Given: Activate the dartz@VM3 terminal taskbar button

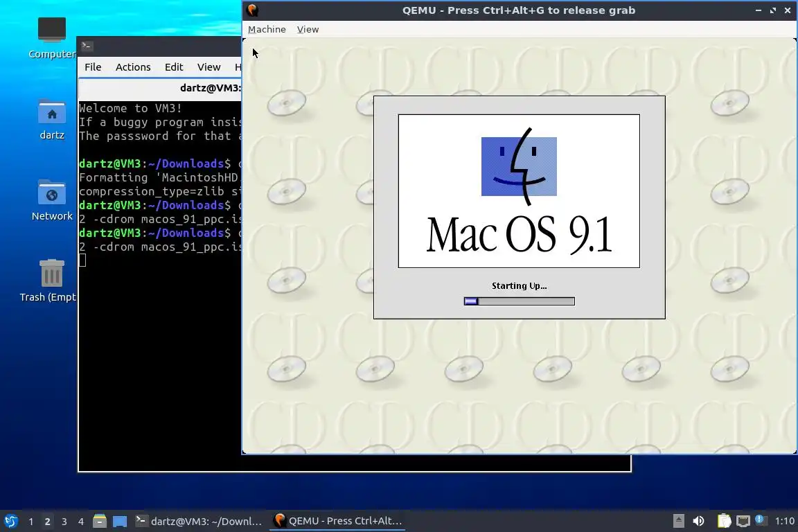Looking at the screenshot, I should pos(199,521).
